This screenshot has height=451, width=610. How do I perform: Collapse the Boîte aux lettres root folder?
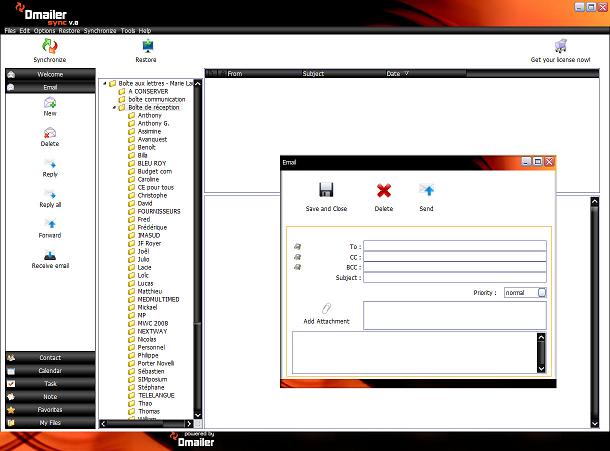105,83
